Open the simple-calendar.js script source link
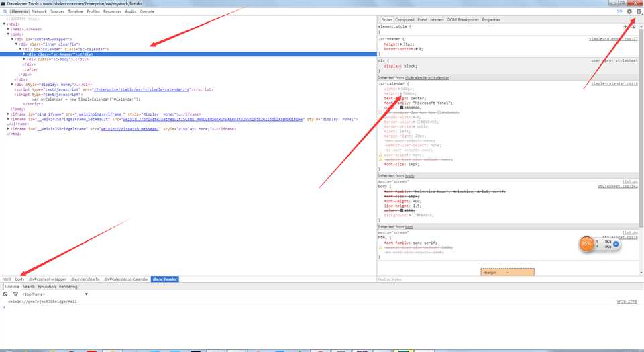 point(142,89)
